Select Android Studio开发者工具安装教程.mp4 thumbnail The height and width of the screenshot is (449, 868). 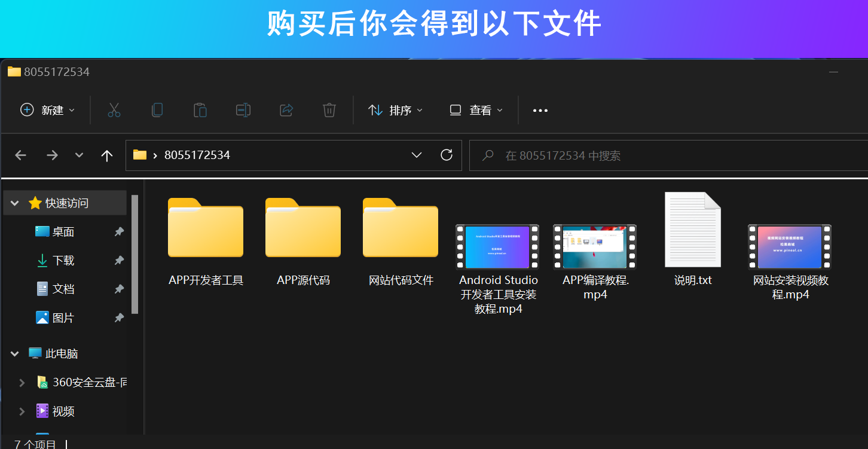coord(497,247)
